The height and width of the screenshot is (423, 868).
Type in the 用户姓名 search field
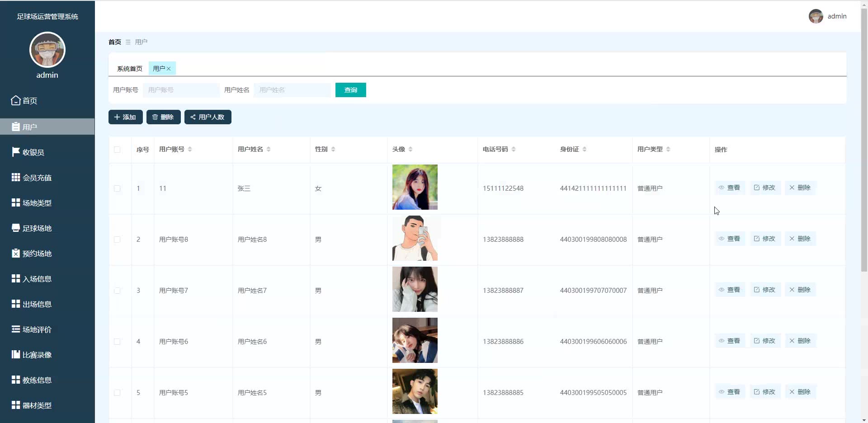coord(292,90)
